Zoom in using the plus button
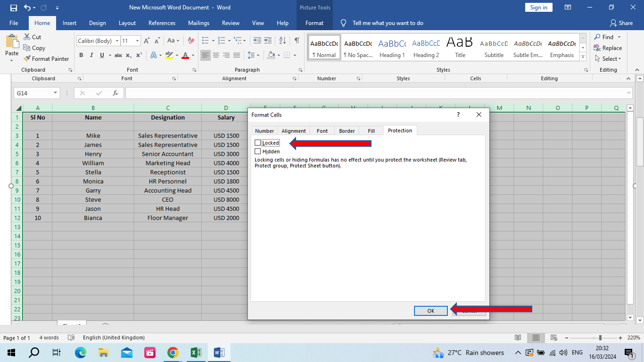 tap(621, 337)
